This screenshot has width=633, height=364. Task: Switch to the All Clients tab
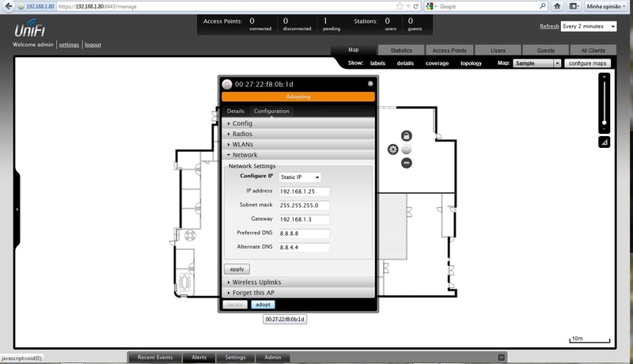coord(593,51)
